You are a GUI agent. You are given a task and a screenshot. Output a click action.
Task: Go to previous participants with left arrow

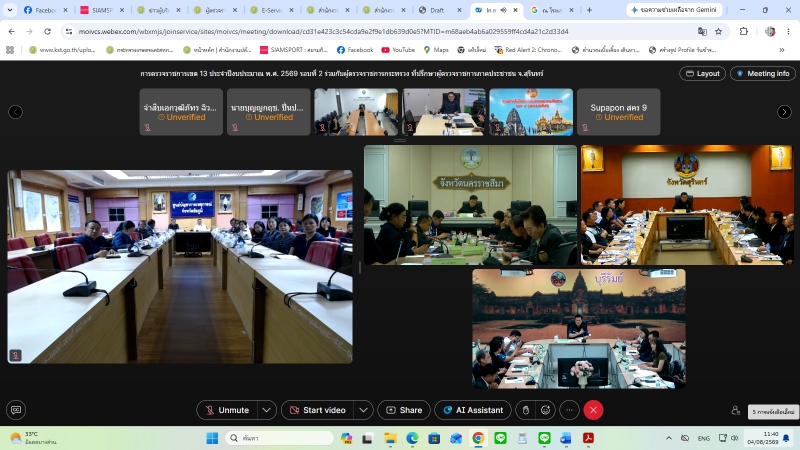click(x=15, y=112)
